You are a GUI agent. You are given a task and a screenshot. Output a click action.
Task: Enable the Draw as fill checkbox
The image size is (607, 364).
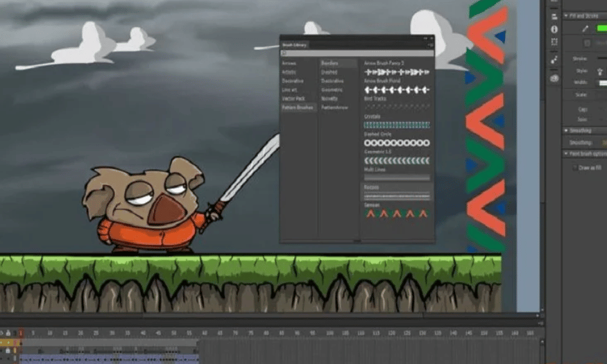click(575, 168)
